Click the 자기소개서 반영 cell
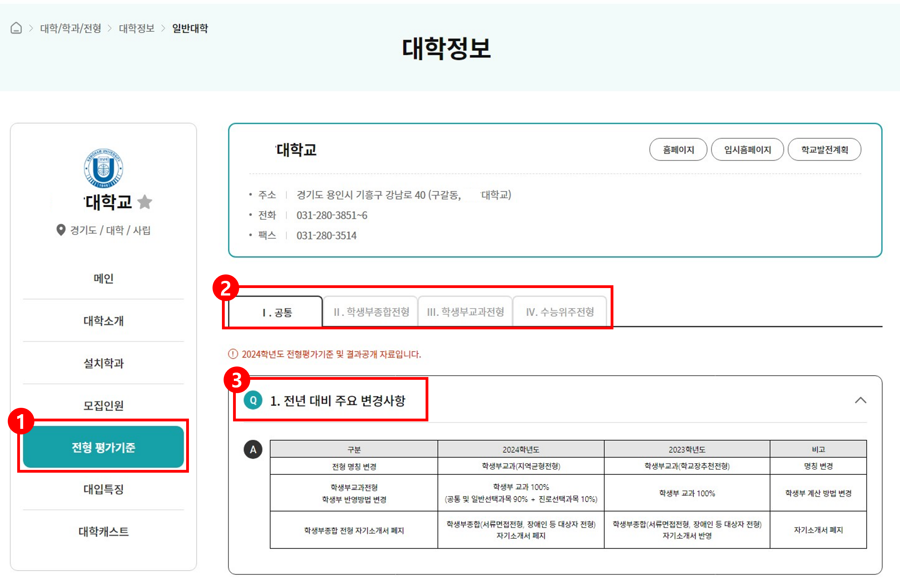 coord(687,530)
